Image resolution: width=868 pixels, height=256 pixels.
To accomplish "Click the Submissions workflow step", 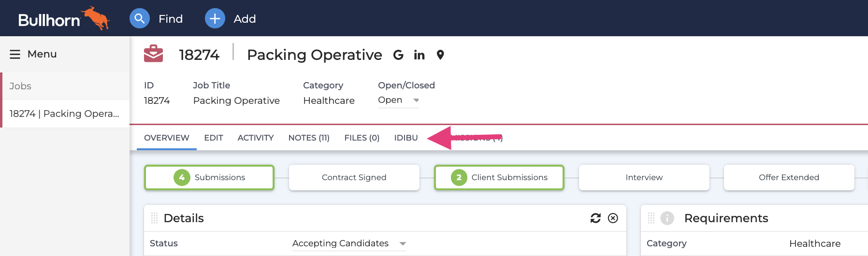I will click(209, 177).
